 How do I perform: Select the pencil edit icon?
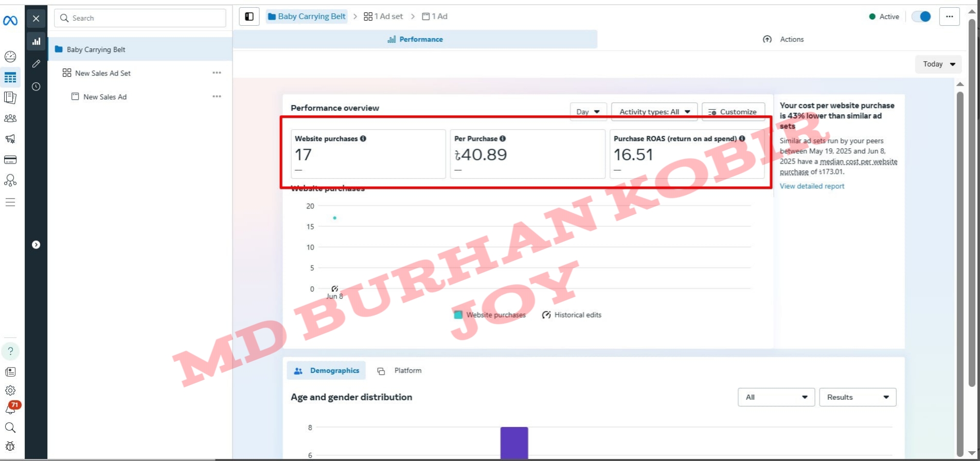(x=36, y=64)
